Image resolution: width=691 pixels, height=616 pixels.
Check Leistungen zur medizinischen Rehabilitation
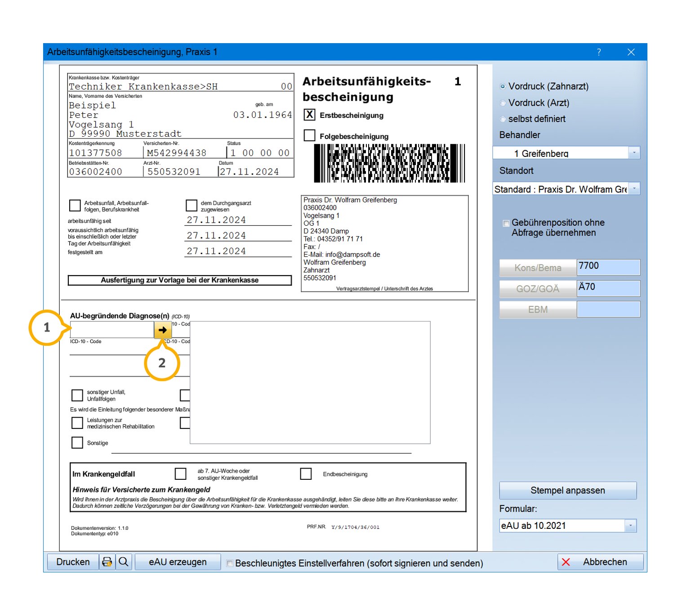tap(77, 423)
